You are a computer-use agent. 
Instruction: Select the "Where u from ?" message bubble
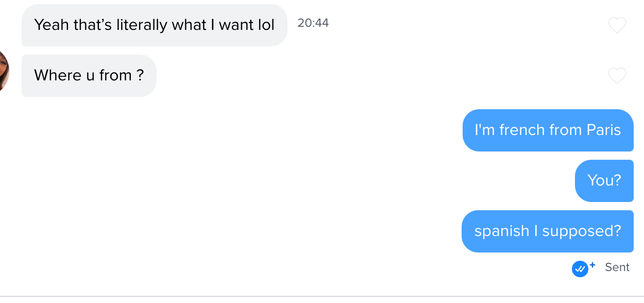89,76
